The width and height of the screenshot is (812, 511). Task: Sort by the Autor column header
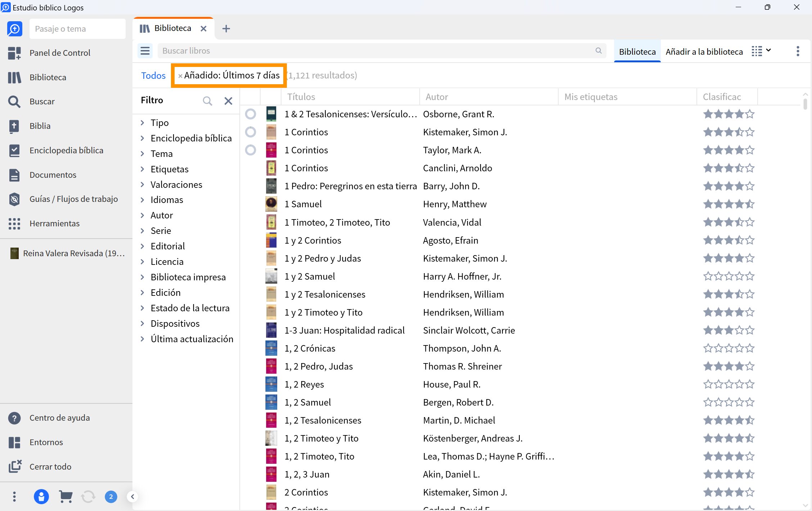pos(489,97)
